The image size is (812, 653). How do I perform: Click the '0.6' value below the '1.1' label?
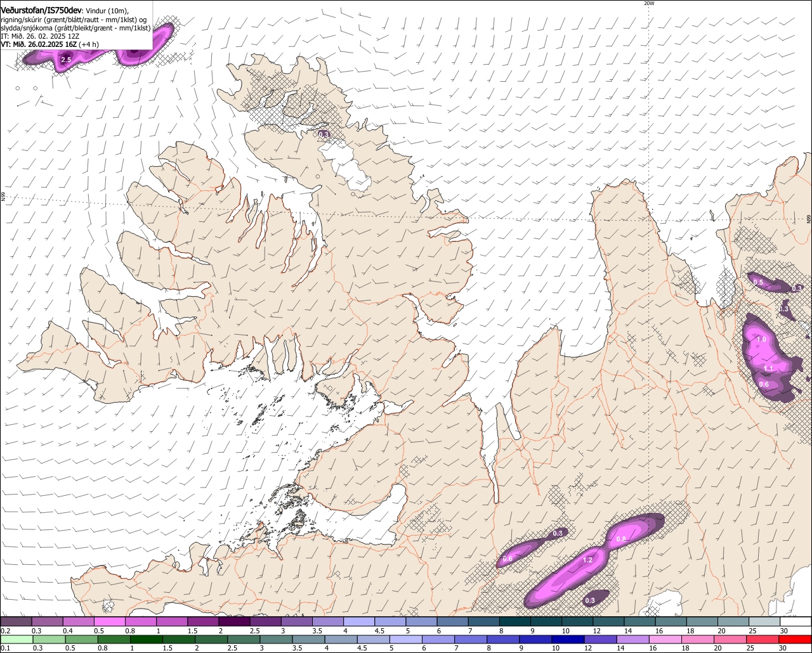tap(764, 385)
